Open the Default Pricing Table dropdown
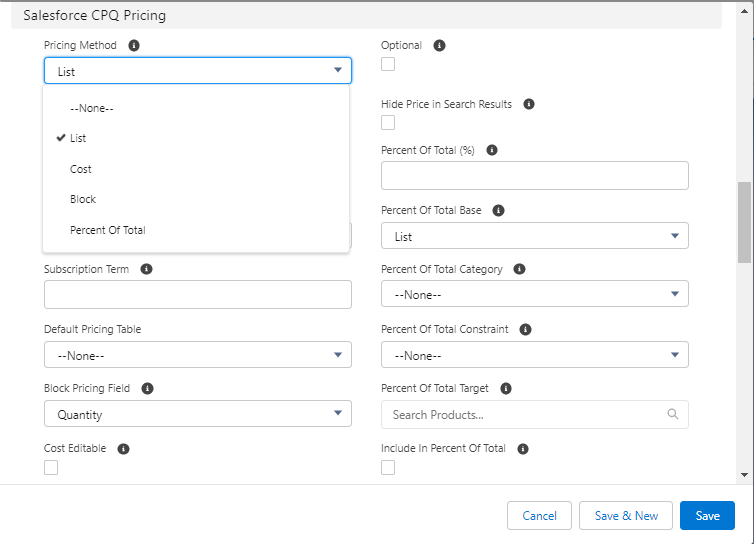Image resolution: width=754 pixels, height=544 pixels. click(197, 355)
